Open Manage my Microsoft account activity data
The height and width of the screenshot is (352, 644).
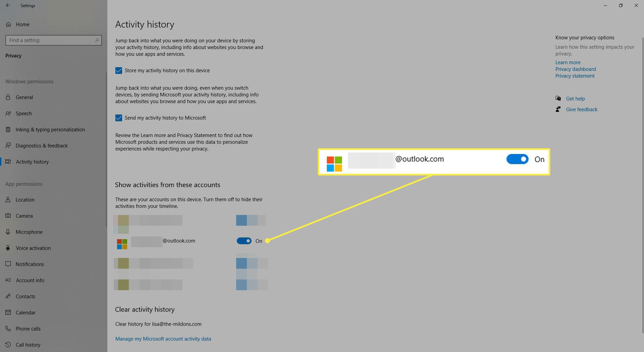(x=163, y=339)
